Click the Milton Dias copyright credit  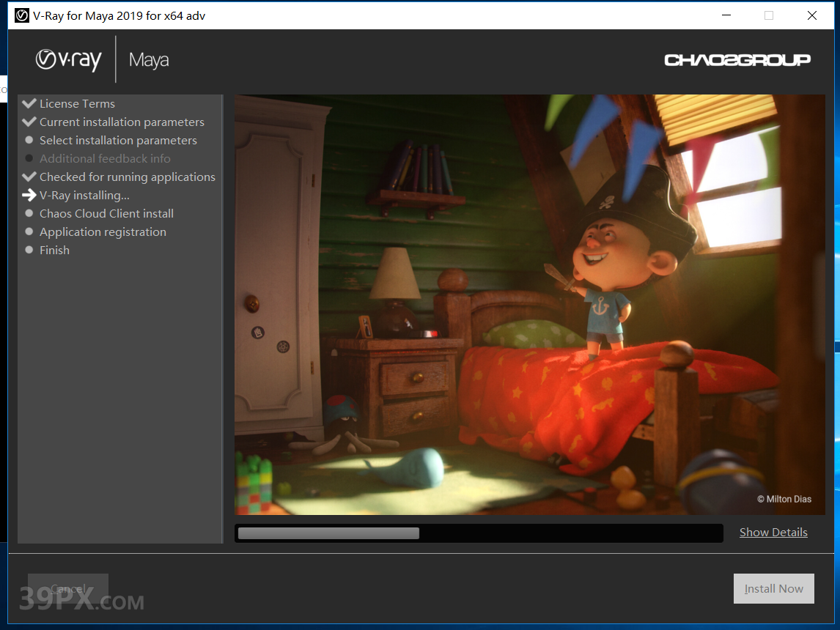784,499
